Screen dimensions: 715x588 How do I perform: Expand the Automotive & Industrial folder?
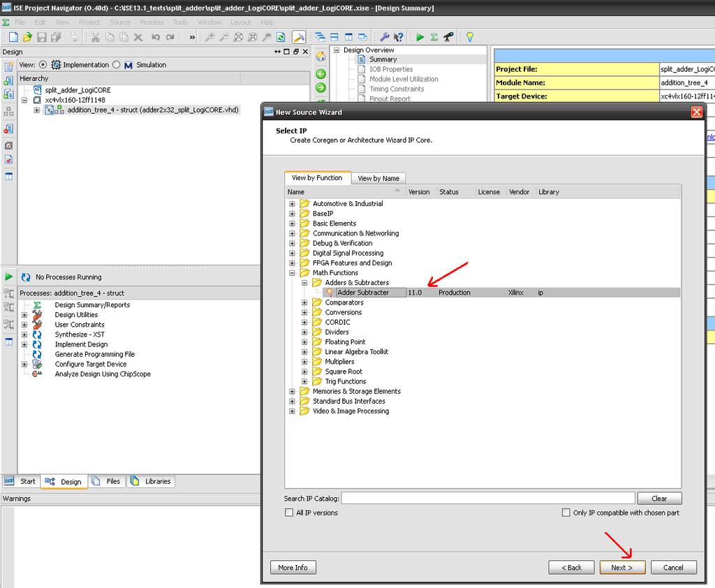point(293,204)
